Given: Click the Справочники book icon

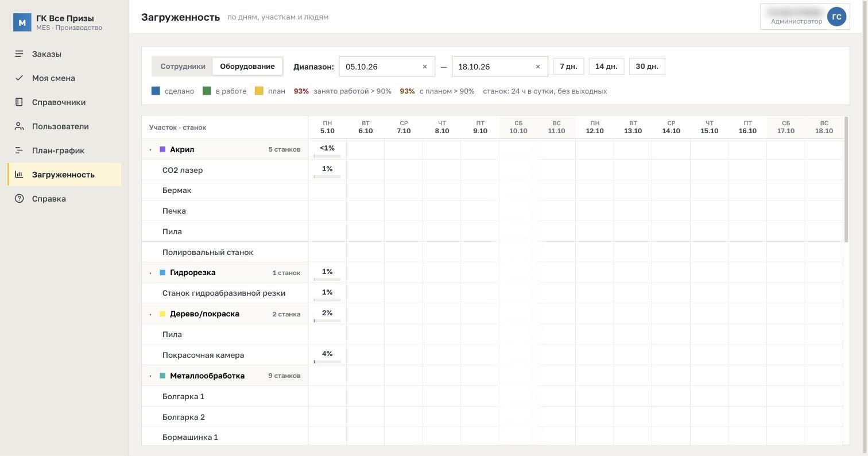Looking at the screenshot, I should click(19, 102).
